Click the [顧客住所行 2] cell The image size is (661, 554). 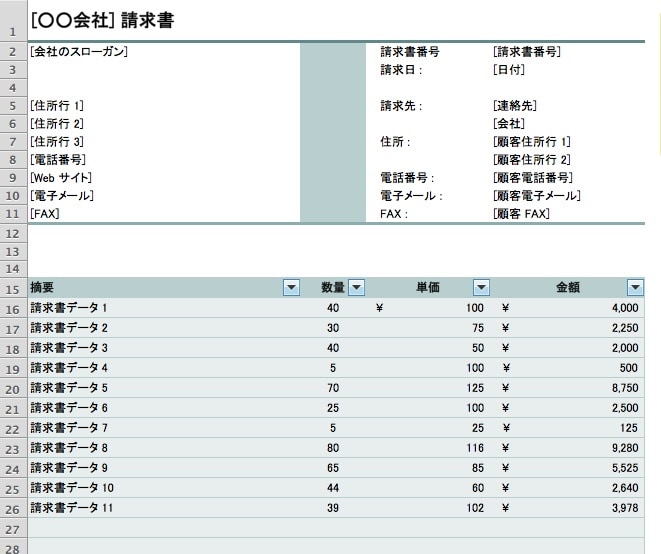pyautogui.click(x=532, y=160)
